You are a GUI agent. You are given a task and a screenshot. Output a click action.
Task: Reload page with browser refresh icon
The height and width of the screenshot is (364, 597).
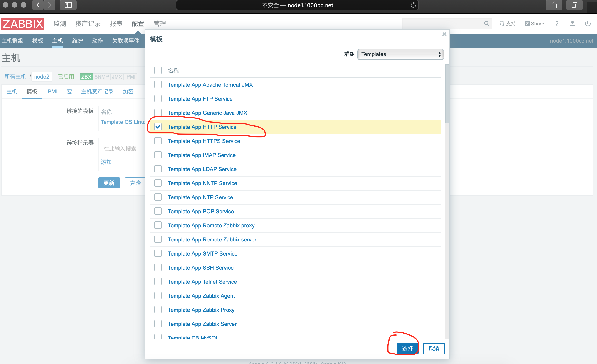click(x=413, y=5)
